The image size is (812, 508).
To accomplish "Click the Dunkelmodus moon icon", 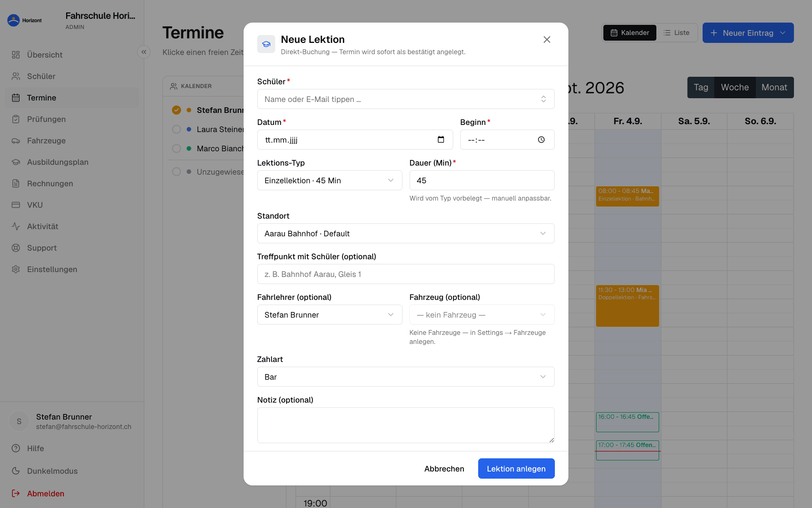I will pos(16,471).
